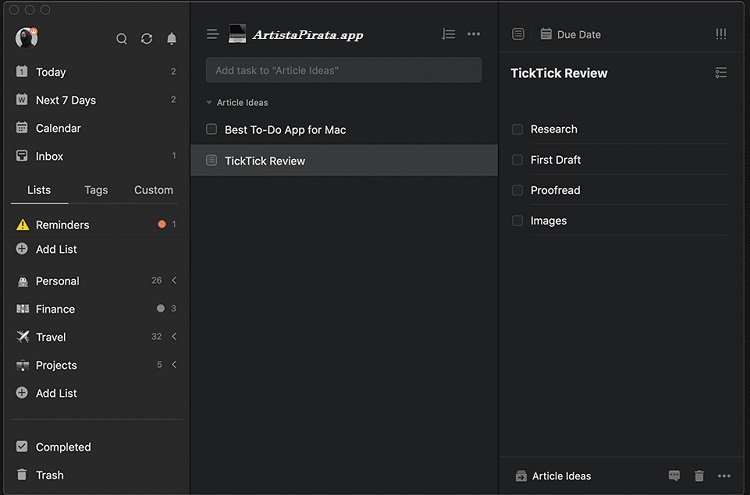The height and width of the screenshot is (495, 750).
Task: Click Due Date to set deadline
Action: [571, 34]
